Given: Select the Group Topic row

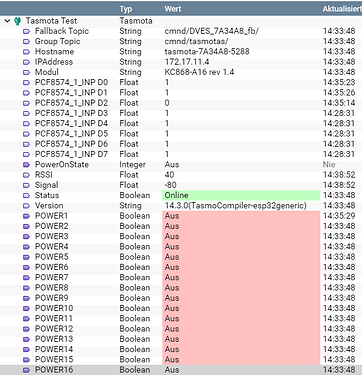Looking at the screenshot, I should (181, 42).
